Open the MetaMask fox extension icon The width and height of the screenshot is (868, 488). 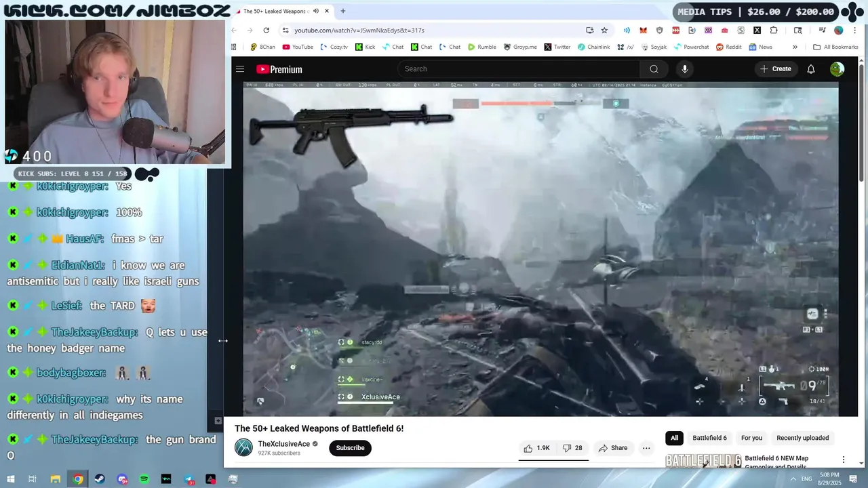643,30
